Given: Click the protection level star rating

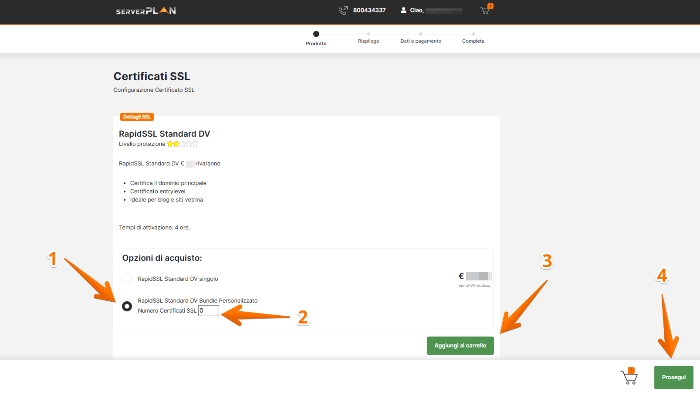Looking at the screenshot, I should coord(182,144).
